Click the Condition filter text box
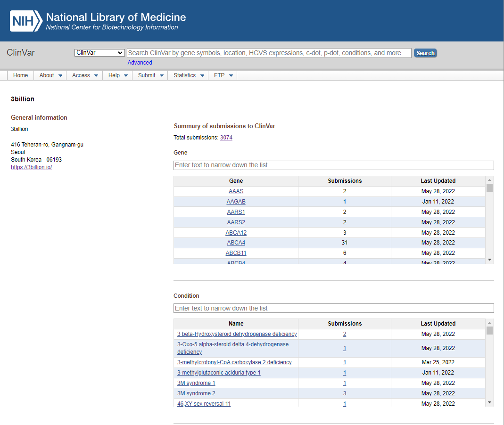This screenshot has width=504, height=425. click(333, 308)
